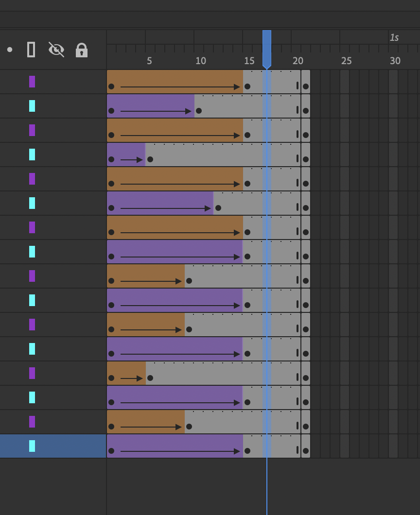The height and width of the screenshot is (515, 420).
Task: Select the frame 5 keyframe after the short brown tween
Action: 150,378
